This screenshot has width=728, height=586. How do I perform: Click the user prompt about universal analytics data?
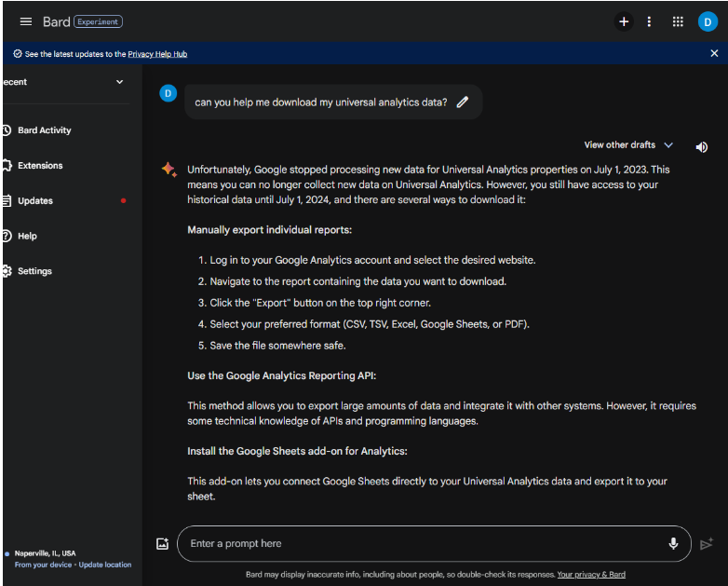[321, 102]
